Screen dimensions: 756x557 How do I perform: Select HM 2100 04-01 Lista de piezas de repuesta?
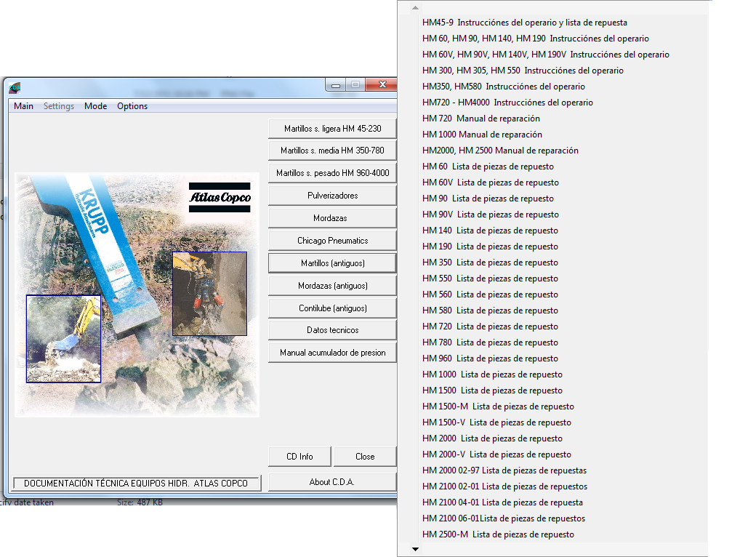click(502, 502)
